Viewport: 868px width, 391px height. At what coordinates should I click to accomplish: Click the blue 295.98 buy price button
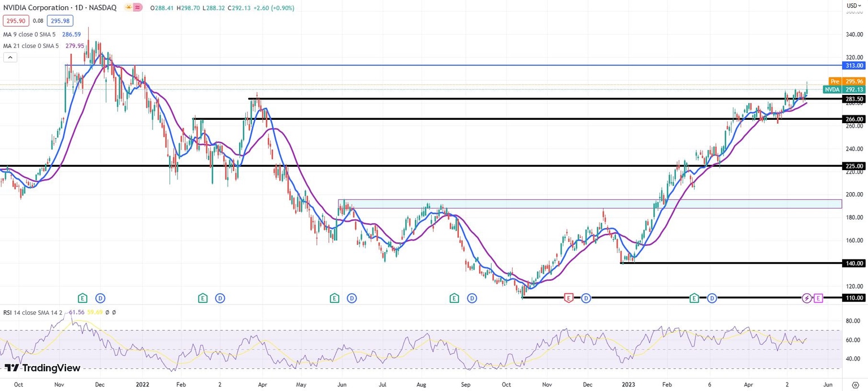(59, 21)
